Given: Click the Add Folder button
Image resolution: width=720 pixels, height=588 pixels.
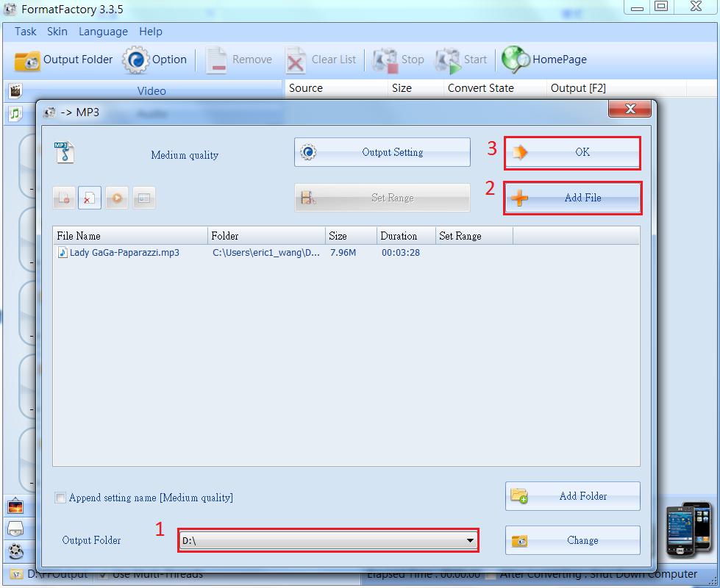Looking at the screenshot, I should coord(573,496).
